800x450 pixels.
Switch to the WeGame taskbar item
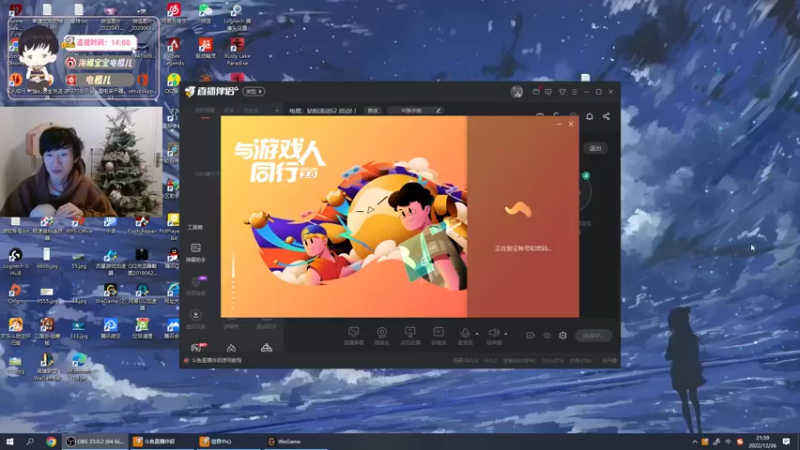[x=297, y=442]
